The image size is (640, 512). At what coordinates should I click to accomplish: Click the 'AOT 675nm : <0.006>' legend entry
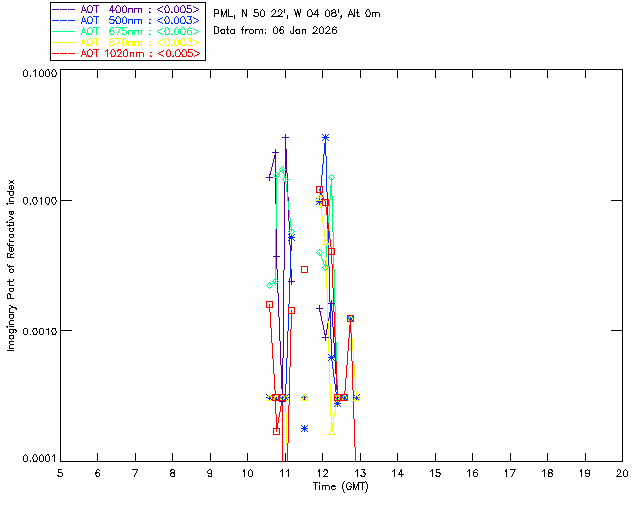tap(128, 31)
